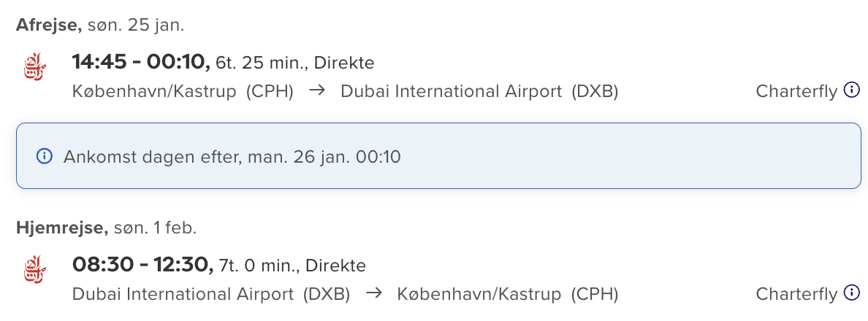Click the outbound Dubai International Airport (DXB) destination
Screen dimensions: 868x321
[479, 91]
